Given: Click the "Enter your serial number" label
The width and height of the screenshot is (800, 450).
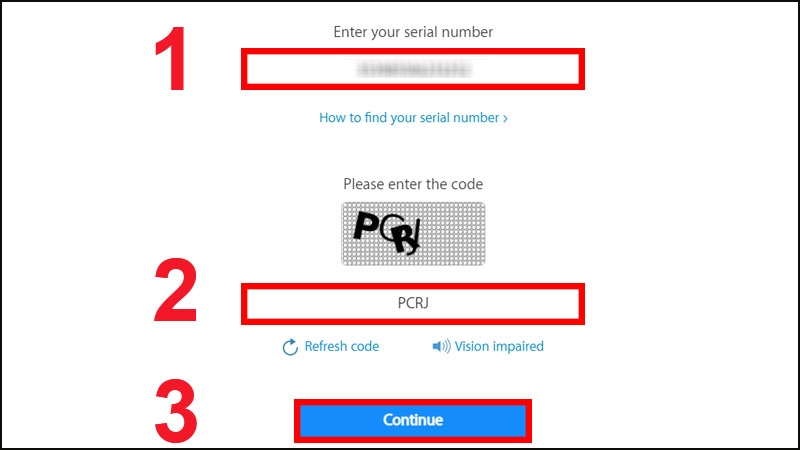Looking at the screenshot, I should tap(412, 32).
